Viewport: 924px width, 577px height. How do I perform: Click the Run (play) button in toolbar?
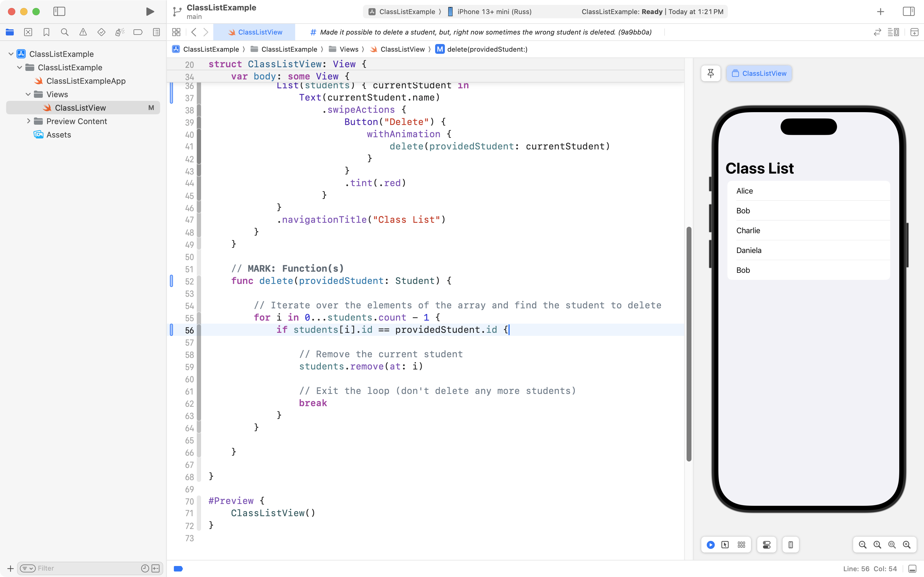pos(150,11)
